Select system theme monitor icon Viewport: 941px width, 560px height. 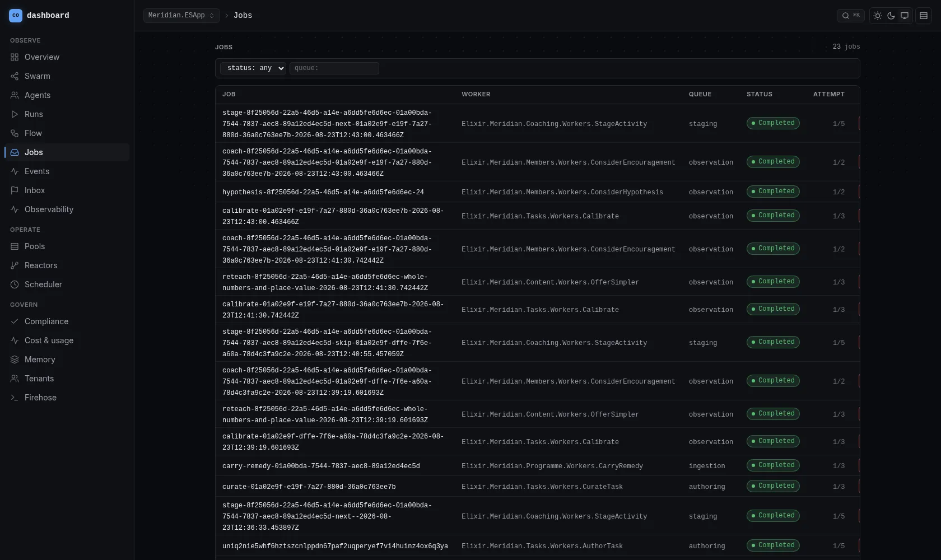905,16
